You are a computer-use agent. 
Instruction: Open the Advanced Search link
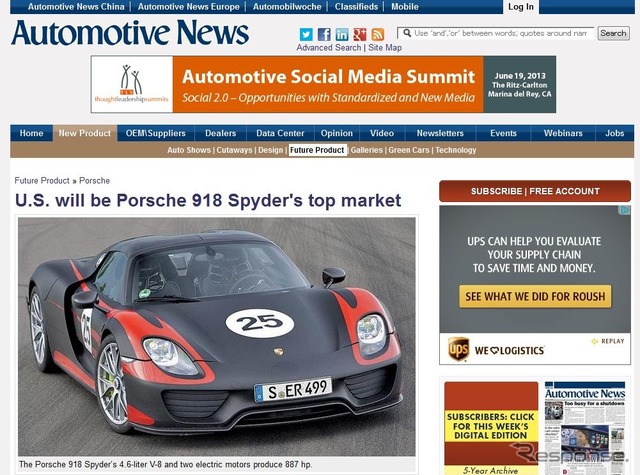coord(328,48)
